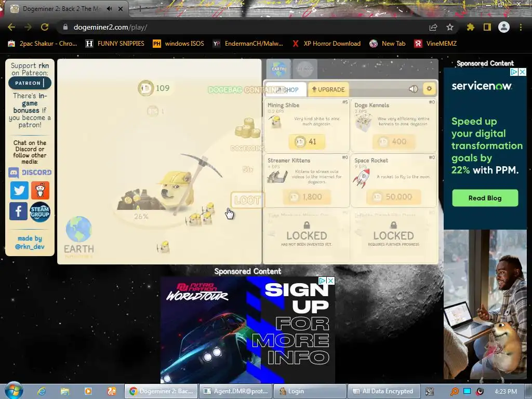532x399 pixels.
Task: Open VineMEMZ bookmark
Action: (x=436, y=44)
